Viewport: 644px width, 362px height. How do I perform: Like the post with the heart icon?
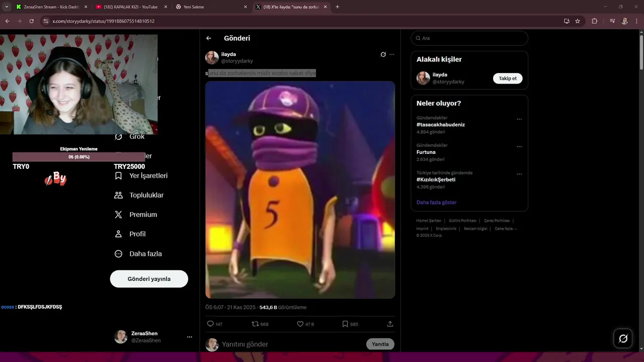tap(300, 324)
